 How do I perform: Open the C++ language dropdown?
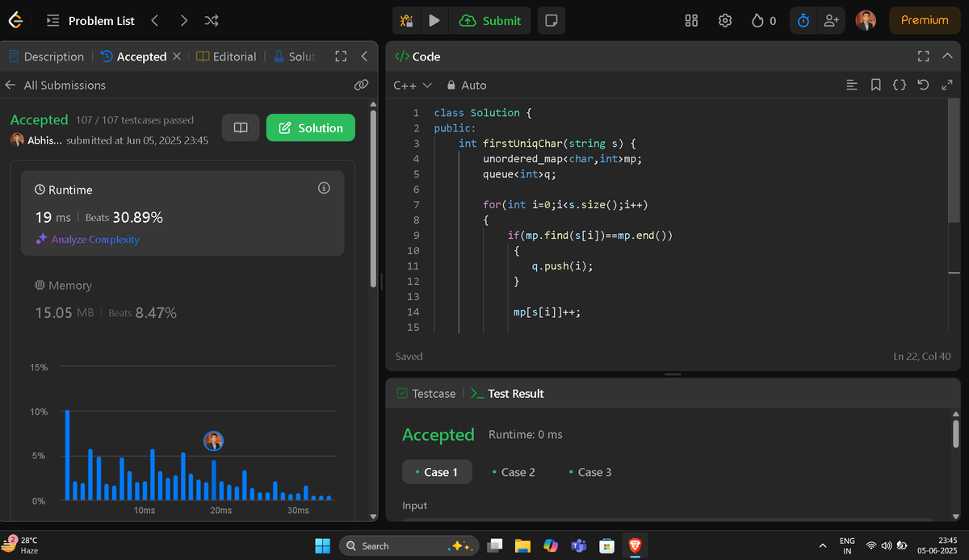click(x=413, y=85)
